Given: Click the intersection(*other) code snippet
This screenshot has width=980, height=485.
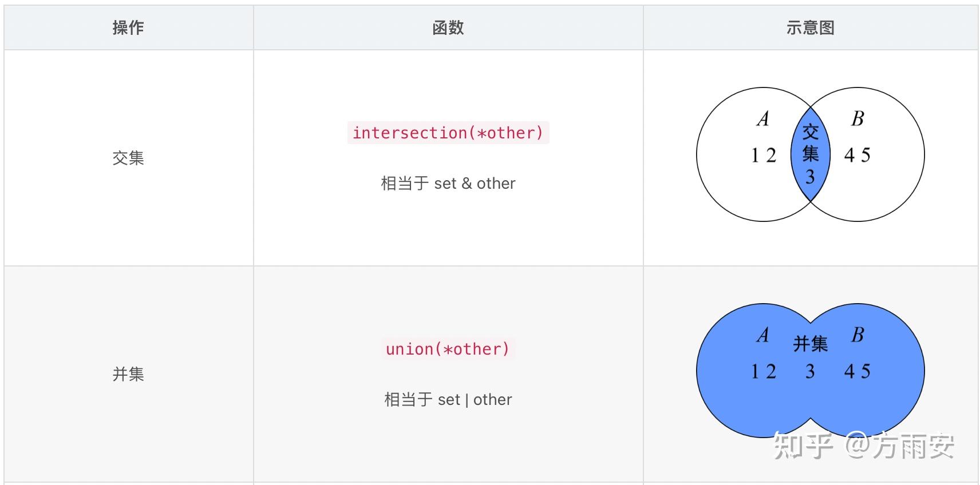Looking at the screenshot, I should 448,133.
